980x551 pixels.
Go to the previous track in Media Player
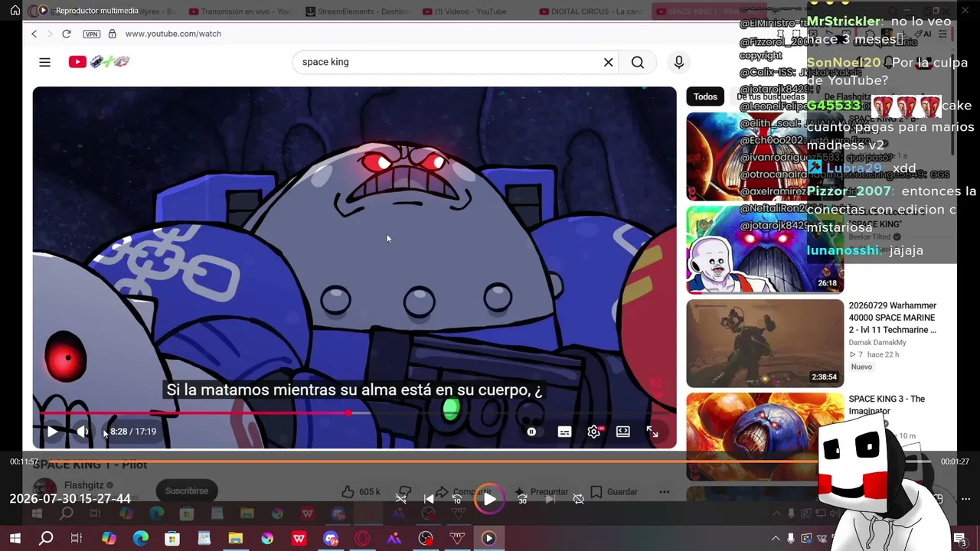click(x=429, y=499)
